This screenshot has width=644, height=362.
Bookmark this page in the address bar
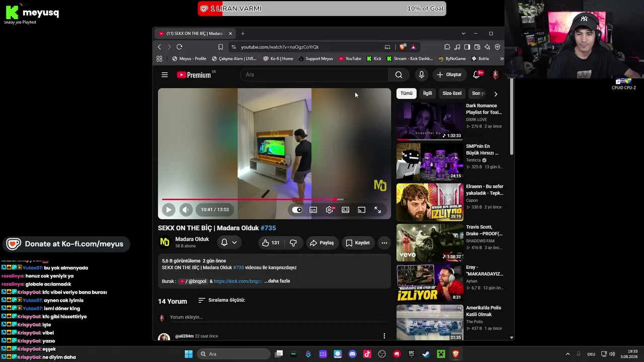pyautogui.click(x=220, y=47)
